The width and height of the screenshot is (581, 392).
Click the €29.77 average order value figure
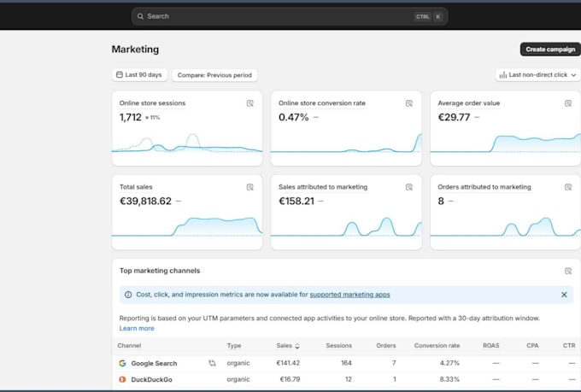coord(454,117)
